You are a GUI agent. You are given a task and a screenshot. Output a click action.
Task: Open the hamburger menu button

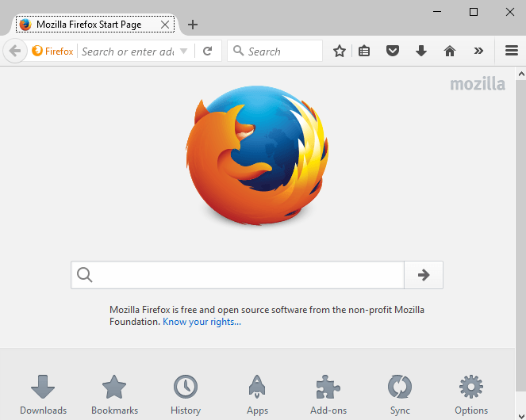click(512, 51)
